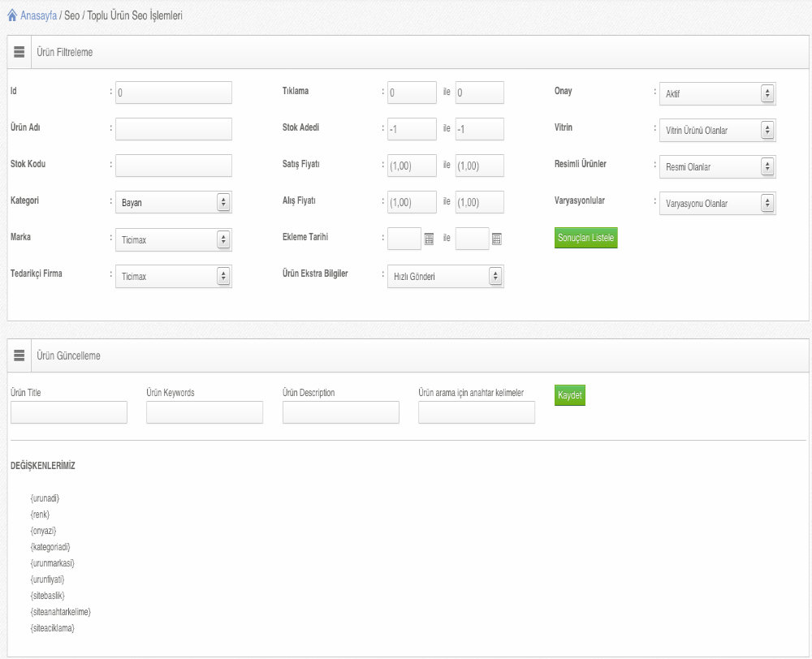Open the Ekleme Tarihi start date calendar

tap(430, 239)
